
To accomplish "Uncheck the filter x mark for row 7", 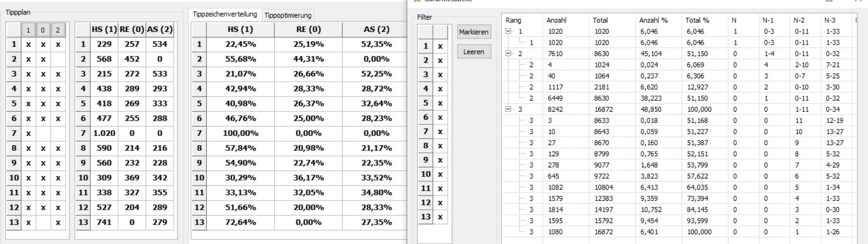I will point(440,131).
